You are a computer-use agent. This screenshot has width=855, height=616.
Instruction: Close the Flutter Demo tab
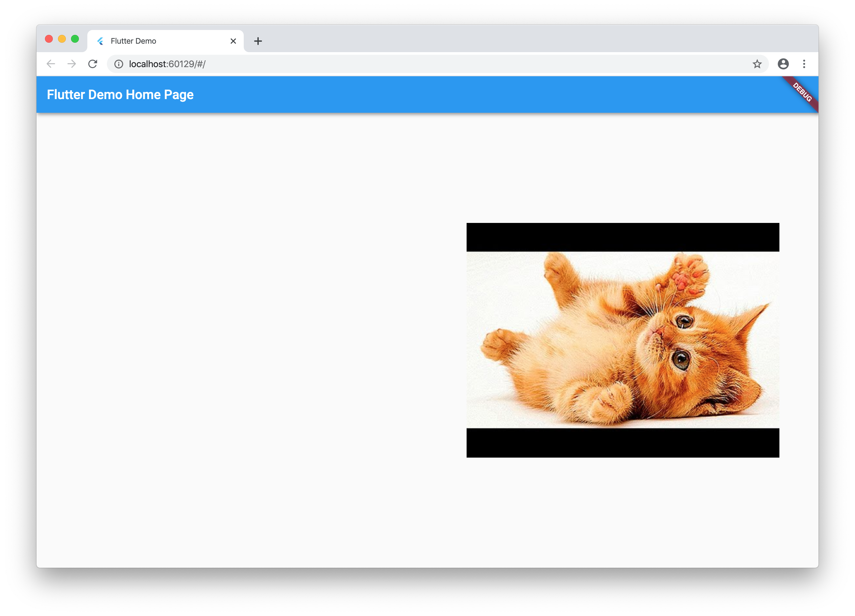coord(233,41)
